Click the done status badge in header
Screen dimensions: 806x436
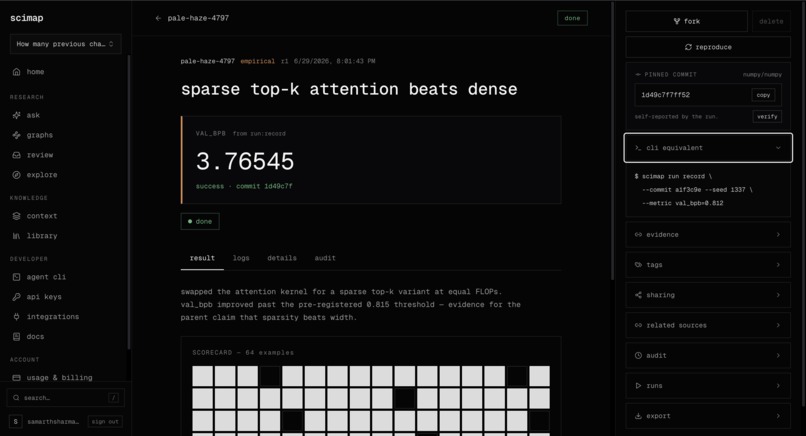coord(572,18)
